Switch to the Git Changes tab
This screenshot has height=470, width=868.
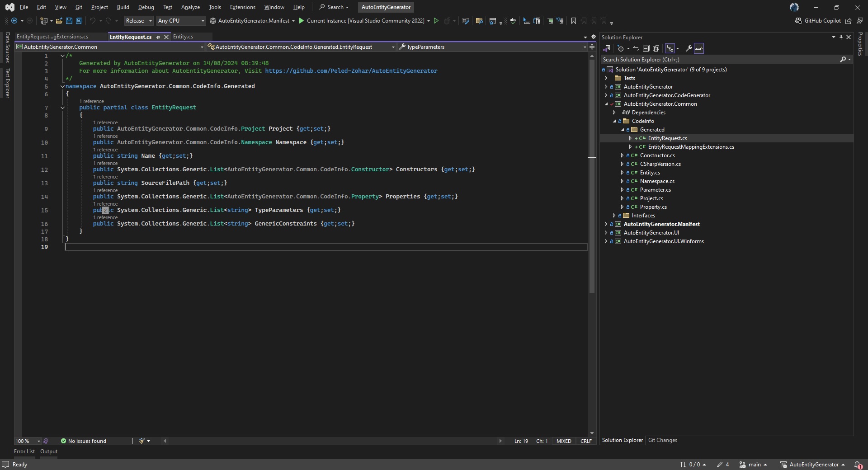[662, 440]
